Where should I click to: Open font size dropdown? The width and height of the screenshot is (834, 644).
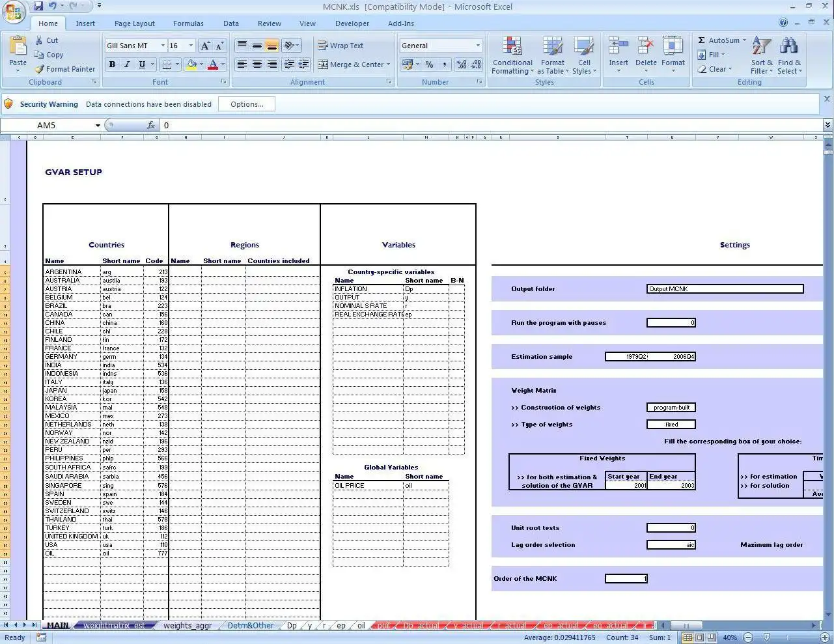191,46
